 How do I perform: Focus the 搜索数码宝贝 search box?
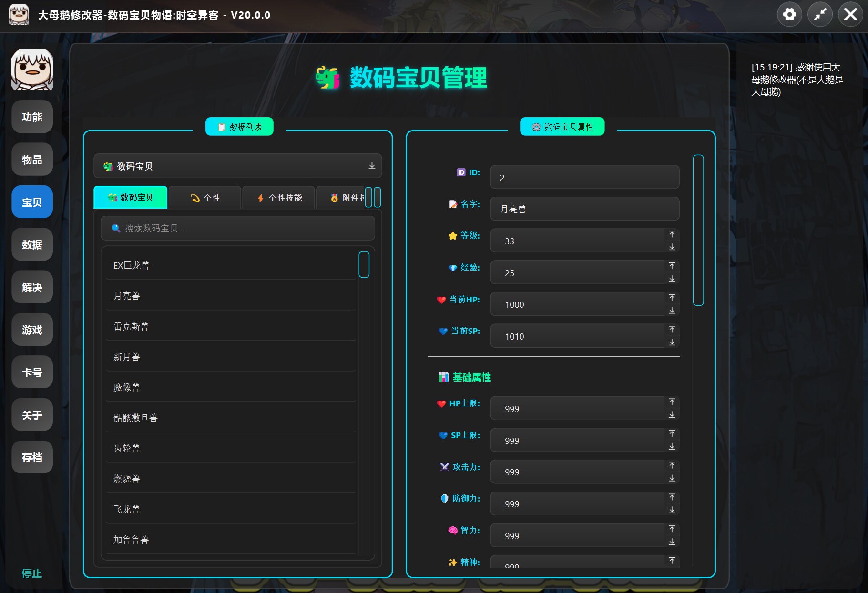237,228
